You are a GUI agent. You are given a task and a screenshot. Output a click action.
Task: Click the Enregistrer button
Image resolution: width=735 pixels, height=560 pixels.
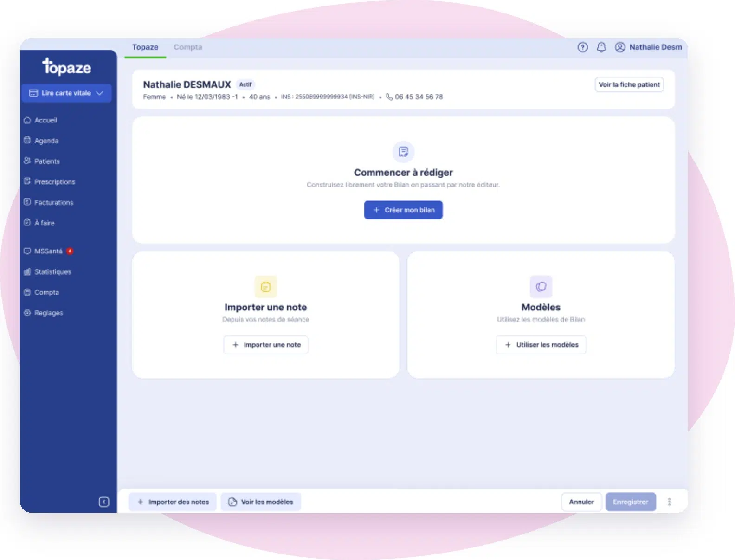(x=631, y=502)
